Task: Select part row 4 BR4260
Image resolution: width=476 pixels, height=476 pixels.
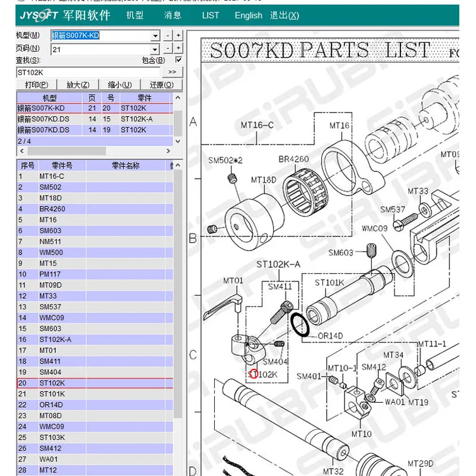Action: point(95,209)
